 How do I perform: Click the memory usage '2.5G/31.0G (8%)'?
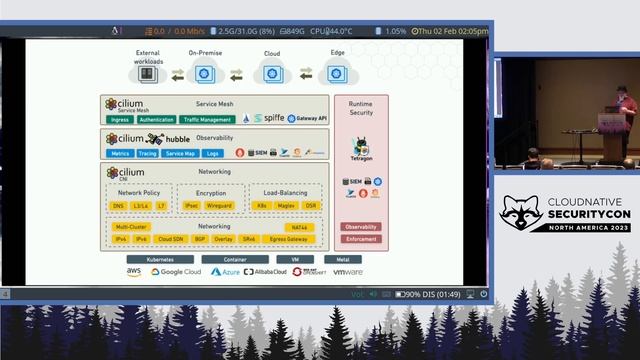(x=241, y=31)
